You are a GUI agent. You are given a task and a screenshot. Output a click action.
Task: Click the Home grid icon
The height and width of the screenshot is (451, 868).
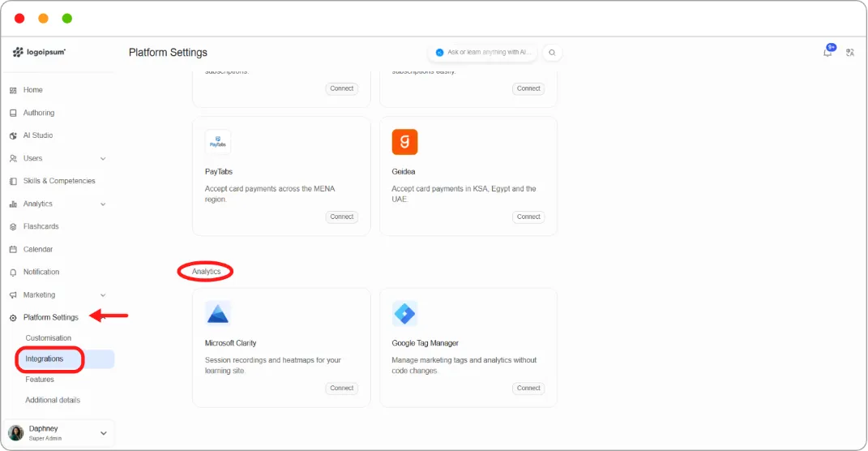point(13,90)
